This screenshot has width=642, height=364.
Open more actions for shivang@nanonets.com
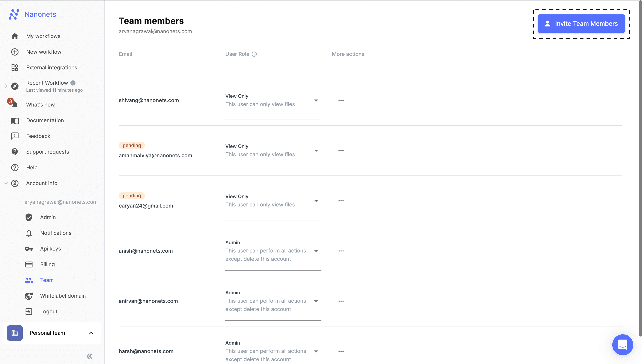pyautogui.click(x=341, y=100)
